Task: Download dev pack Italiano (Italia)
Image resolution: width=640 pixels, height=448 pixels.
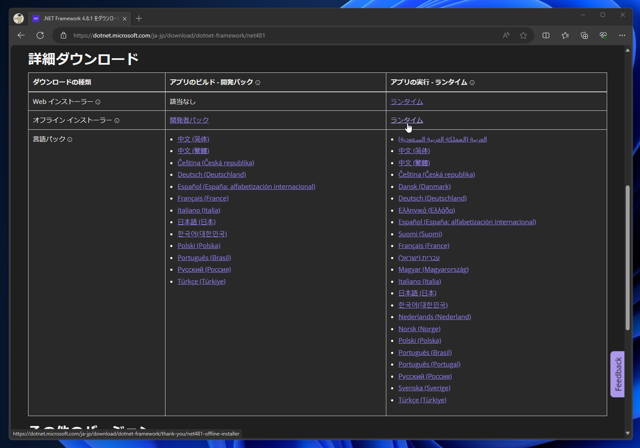Action: click(x=199, y=210)
